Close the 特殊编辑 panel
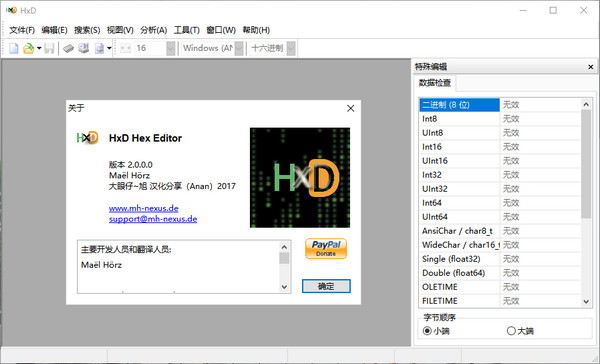Image resolution: width=600 pixels, height=364 pixels. pos(590,67)
